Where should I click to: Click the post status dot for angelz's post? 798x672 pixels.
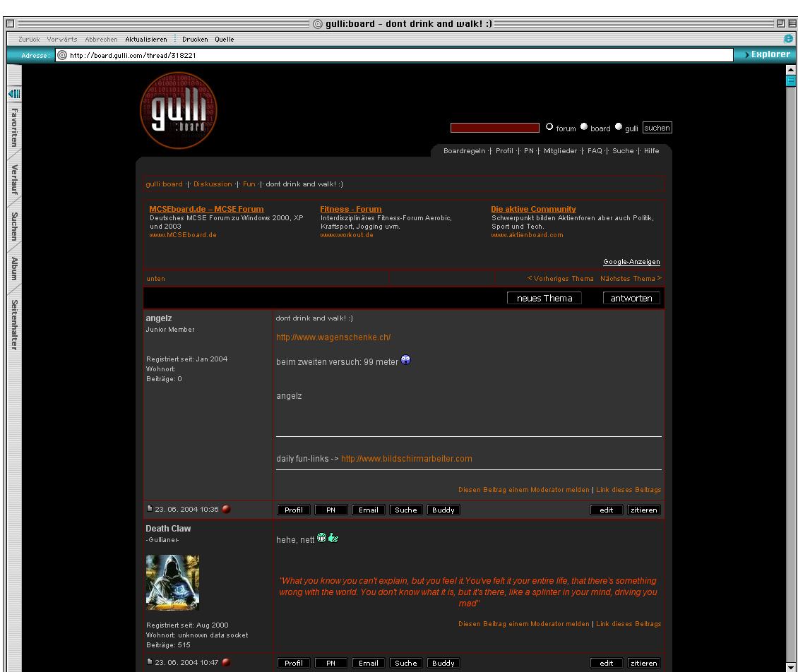(x=227, y=509)
